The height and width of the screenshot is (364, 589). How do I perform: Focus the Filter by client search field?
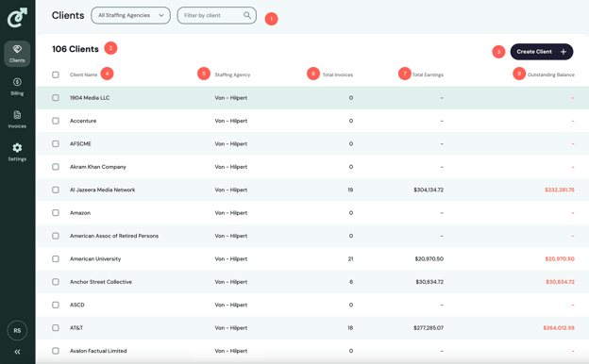coord(217,15)
